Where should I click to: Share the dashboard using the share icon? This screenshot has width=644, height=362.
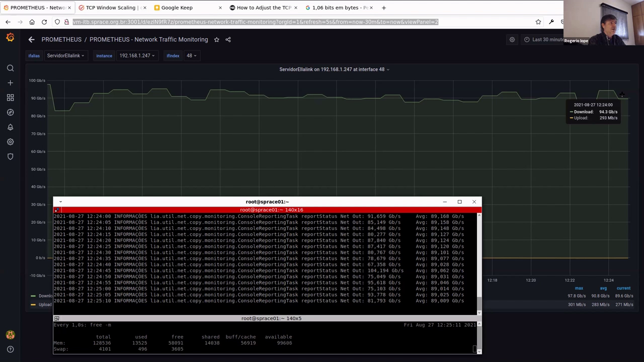pos(228,39)
